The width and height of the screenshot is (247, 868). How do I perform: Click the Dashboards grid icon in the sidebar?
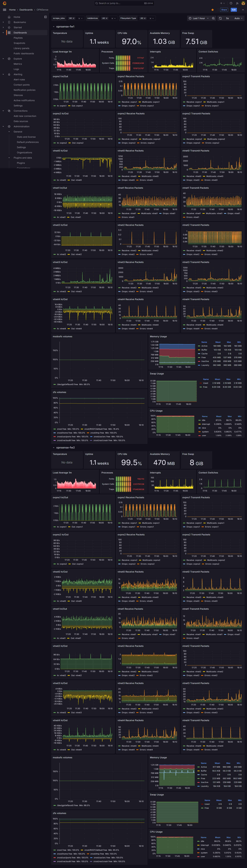(9, 33)
